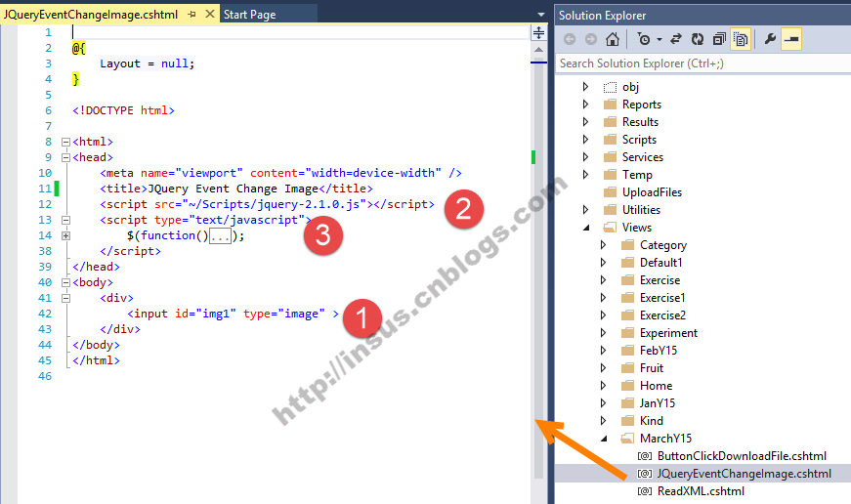Select the Exercise2 folder
The image size is (851, 504).
[662, 315]
